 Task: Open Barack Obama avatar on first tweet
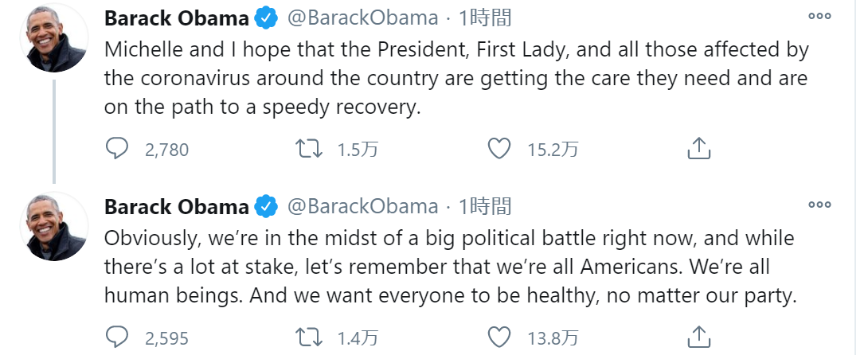[53, 38]
